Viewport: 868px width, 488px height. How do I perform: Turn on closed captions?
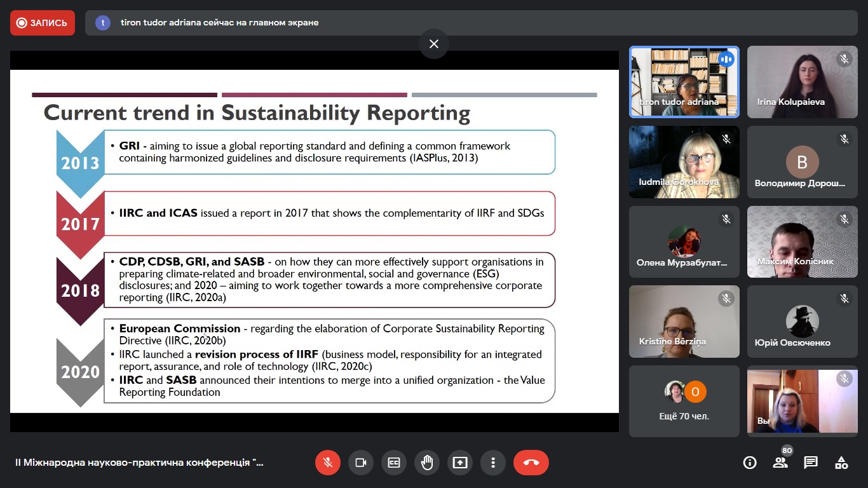[394, 463]
